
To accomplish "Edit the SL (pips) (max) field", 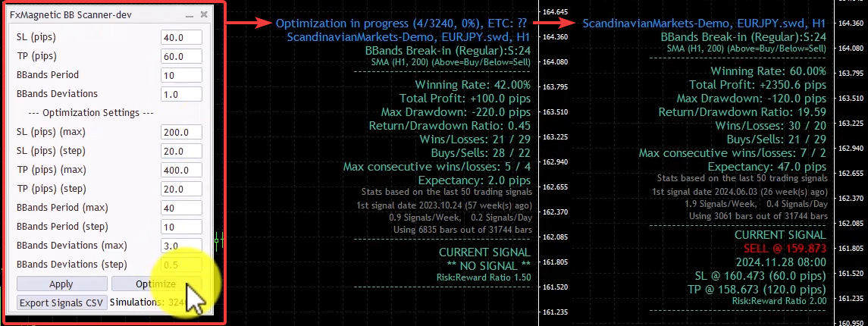I will (x=181, y=132).
